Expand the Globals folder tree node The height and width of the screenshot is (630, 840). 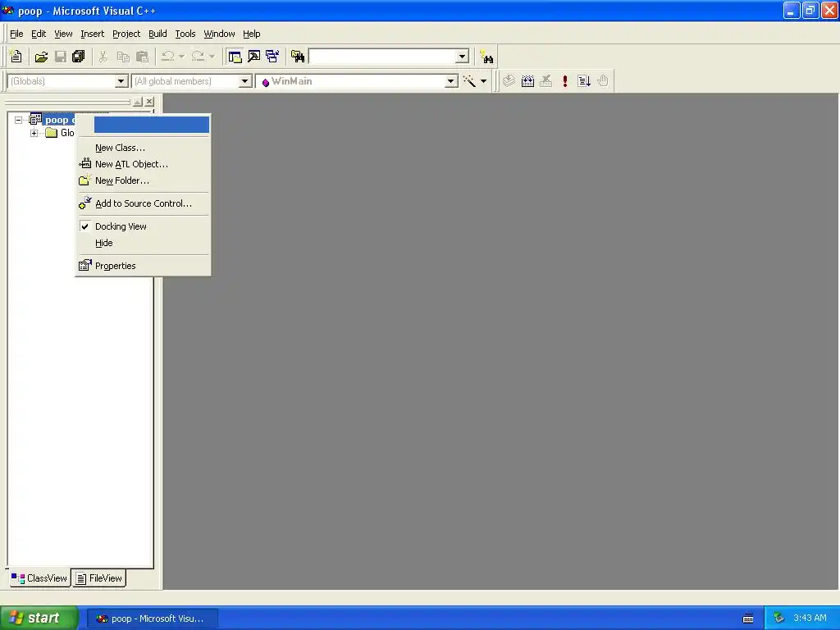pyautogui.click(x=34, y=133)
